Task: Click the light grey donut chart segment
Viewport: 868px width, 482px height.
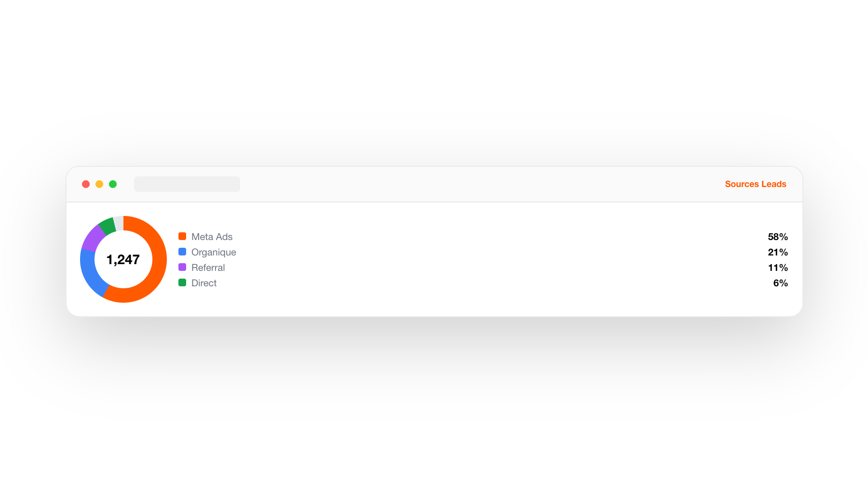Action: 119,223
